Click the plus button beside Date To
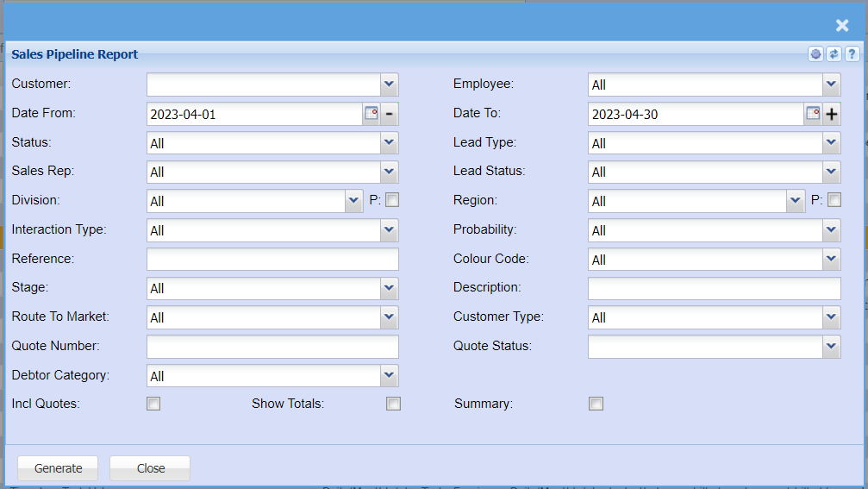The height and width of the screenshot is (489, 868). (x=832, y=114)
